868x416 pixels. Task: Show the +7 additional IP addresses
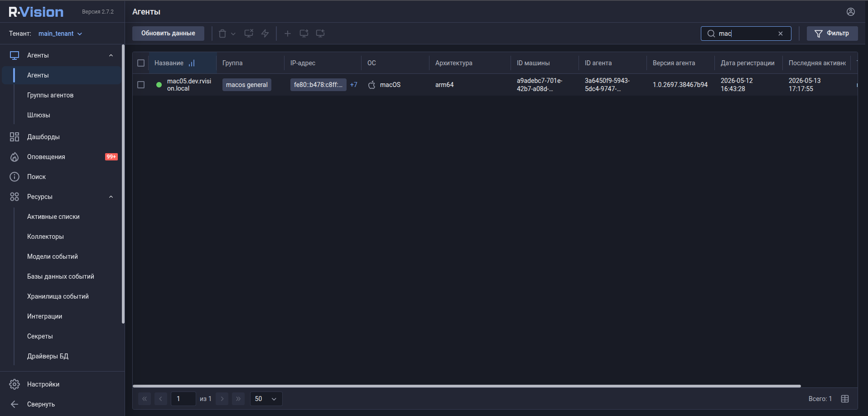[x=354, y=85]
